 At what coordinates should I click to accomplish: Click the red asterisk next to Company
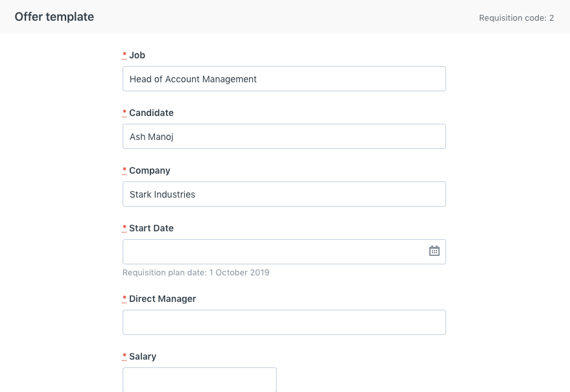tap(125, 170)
